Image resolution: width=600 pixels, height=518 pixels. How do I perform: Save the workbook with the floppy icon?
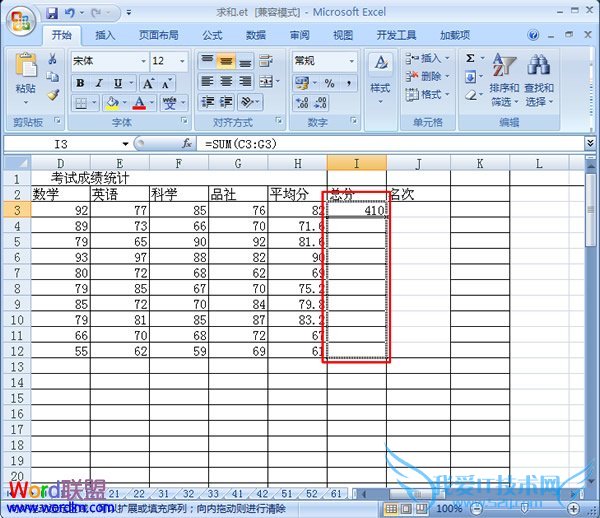(52, 14)
